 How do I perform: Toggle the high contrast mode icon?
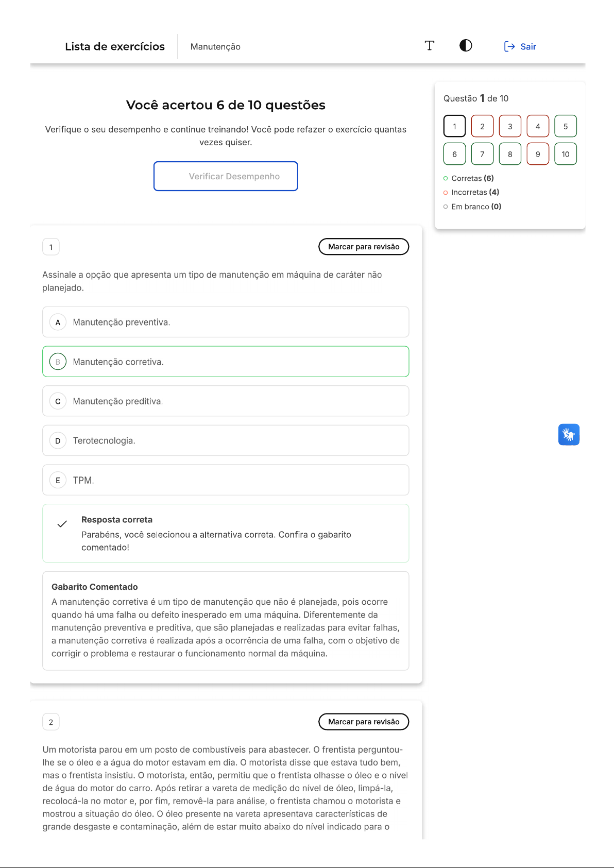point(466,46)
